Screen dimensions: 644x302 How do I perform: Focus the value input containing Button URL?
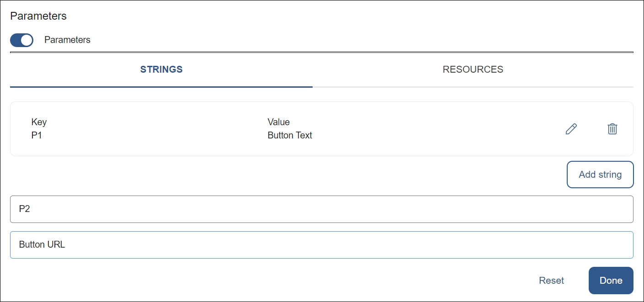[321, 245]
